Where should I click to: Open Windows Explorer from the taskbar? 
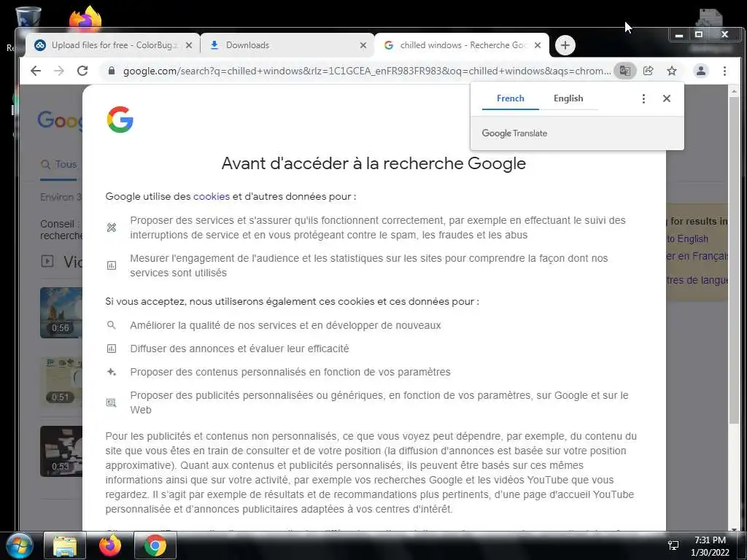65,545
